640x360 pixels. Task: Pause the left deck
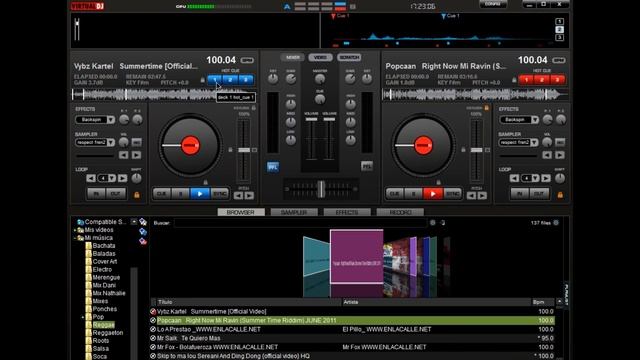181,193
